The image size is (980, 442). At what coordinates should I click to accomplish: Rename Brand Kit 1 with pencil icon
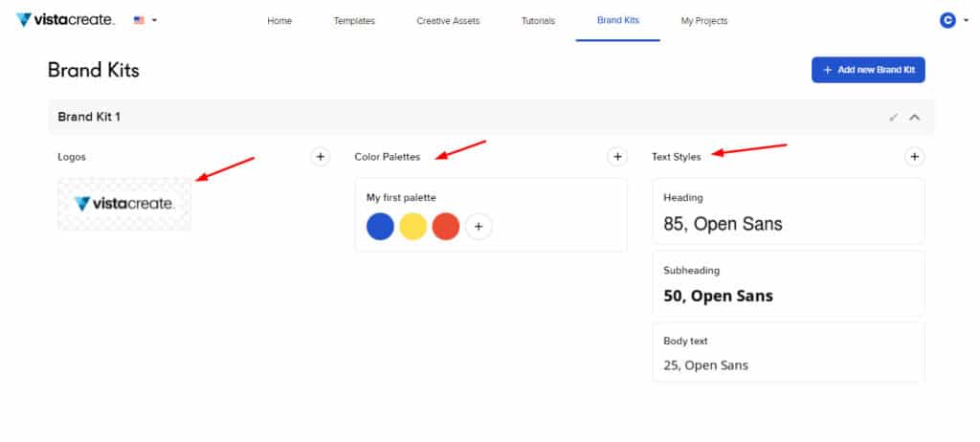tap(894, 117)
